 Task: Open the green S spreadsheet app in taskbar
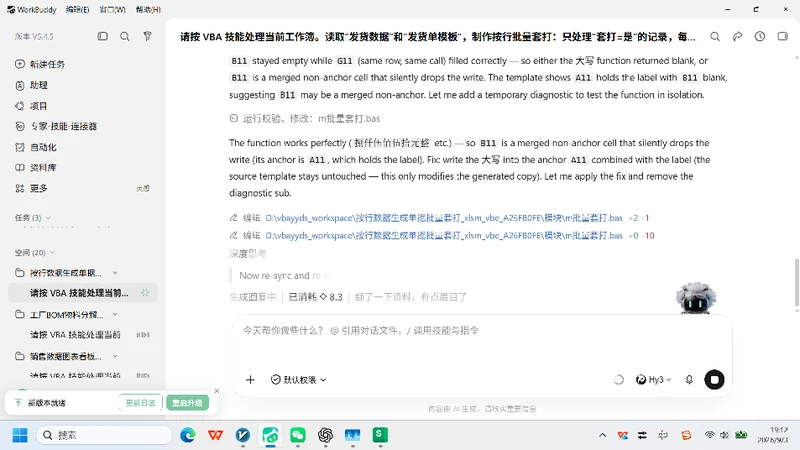pyautogui.click(x=380, y=435)
